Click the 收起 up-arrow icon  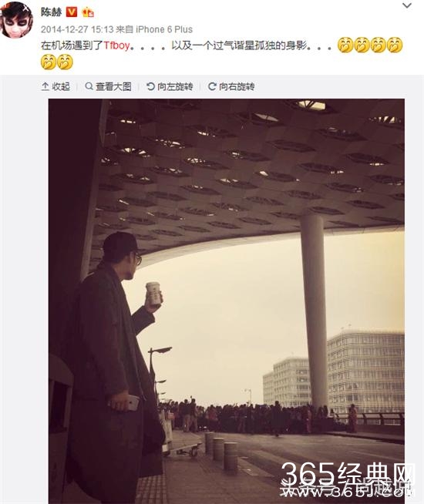[45, 86]
